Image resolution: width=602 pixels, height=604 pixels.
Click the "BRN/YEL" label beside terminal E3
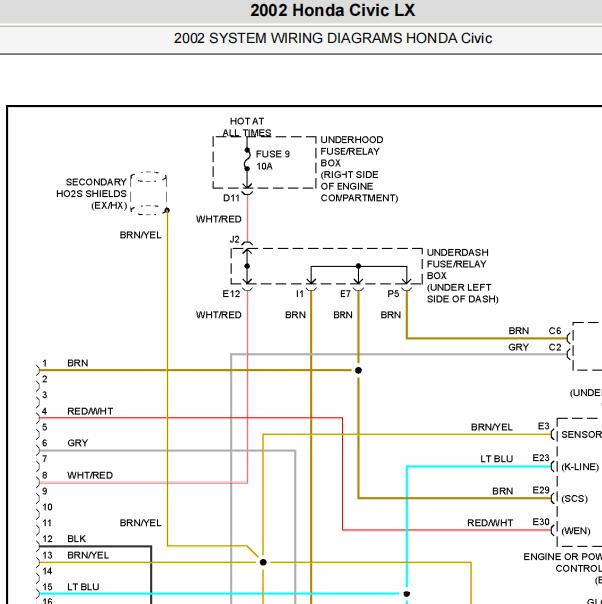point(492,427)
